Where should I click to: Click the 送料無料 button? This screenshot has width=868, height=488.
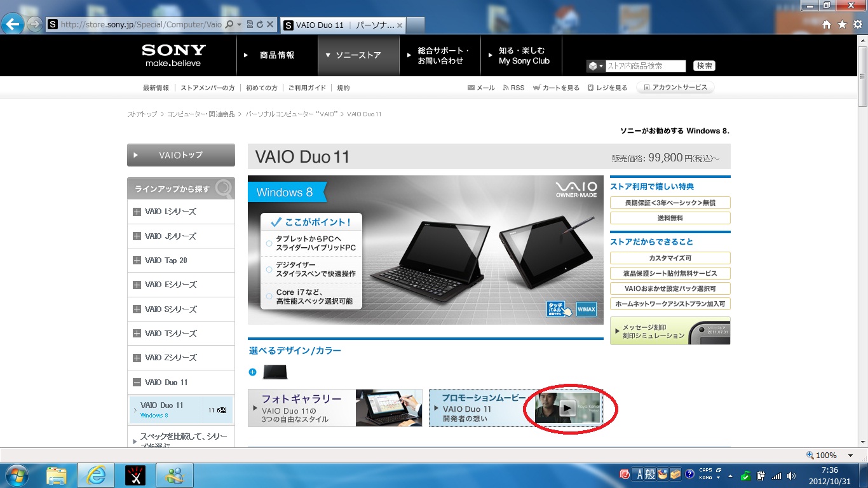[x=670, y=218]
